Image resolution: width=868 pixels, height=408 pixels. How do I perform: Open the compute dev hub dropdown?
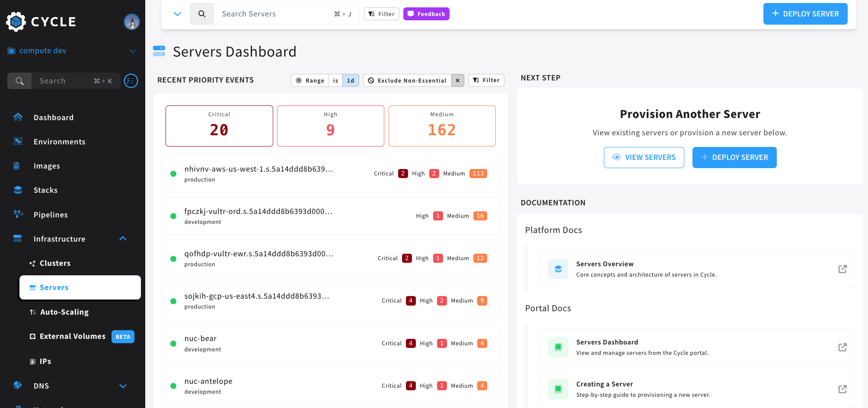pos(133,51)
